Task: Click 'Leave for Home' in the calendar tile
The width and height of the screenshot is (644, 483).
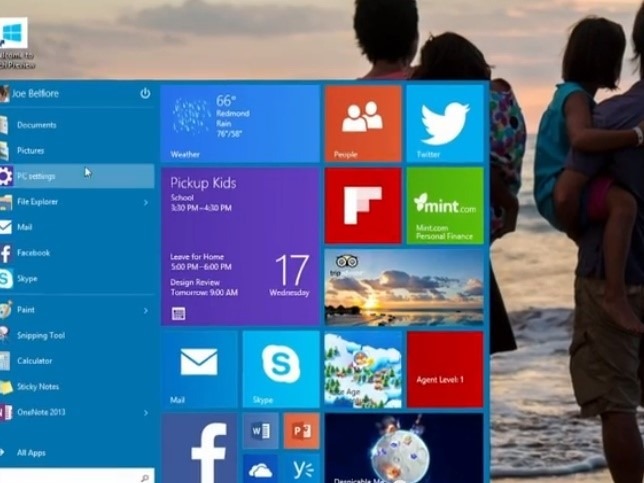Action: (197, 257)
